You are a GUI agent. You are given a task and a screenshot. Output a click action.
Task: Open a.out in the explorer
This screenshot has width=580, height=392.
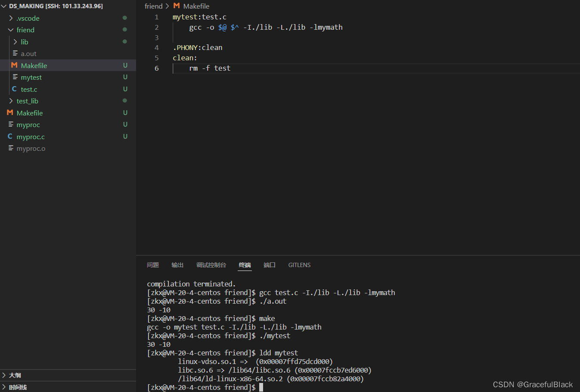pyautogui.click(x=28, y=53)
